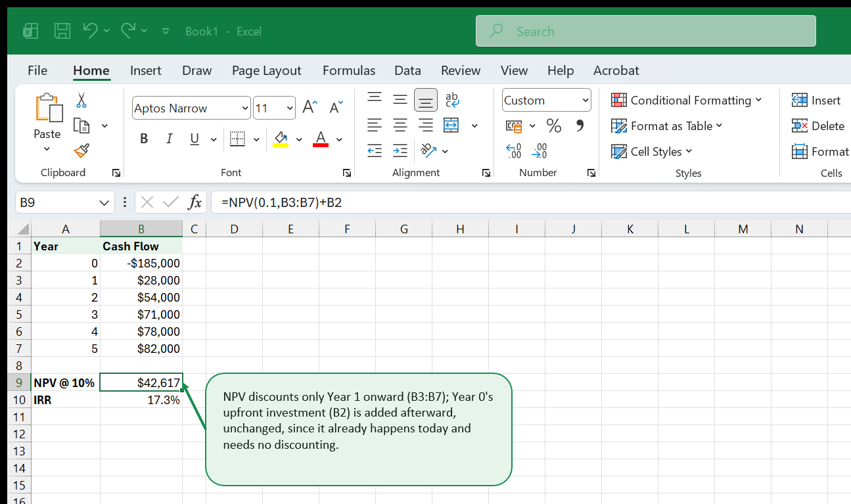Viewport: 851px width, 504px height.
Task: Click the Cut scissors icon
Action: point(81,100)
